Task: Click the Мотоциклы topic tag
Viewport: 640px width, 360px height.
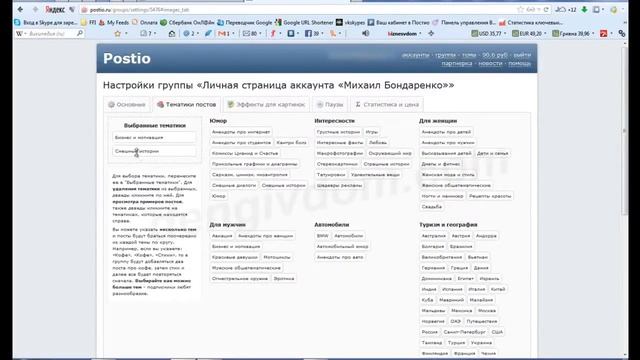Action: tap(277, 257)
